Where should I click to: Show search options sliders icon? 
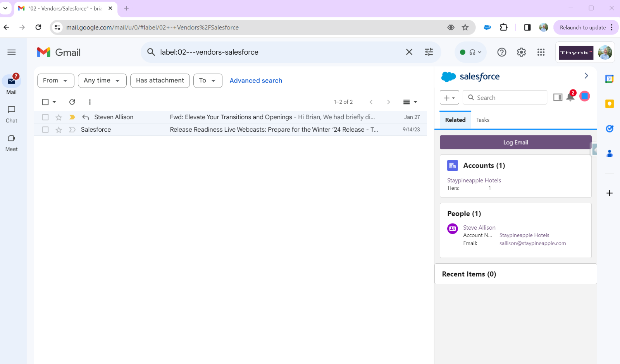pyautogui.click(x=429, y=52)
